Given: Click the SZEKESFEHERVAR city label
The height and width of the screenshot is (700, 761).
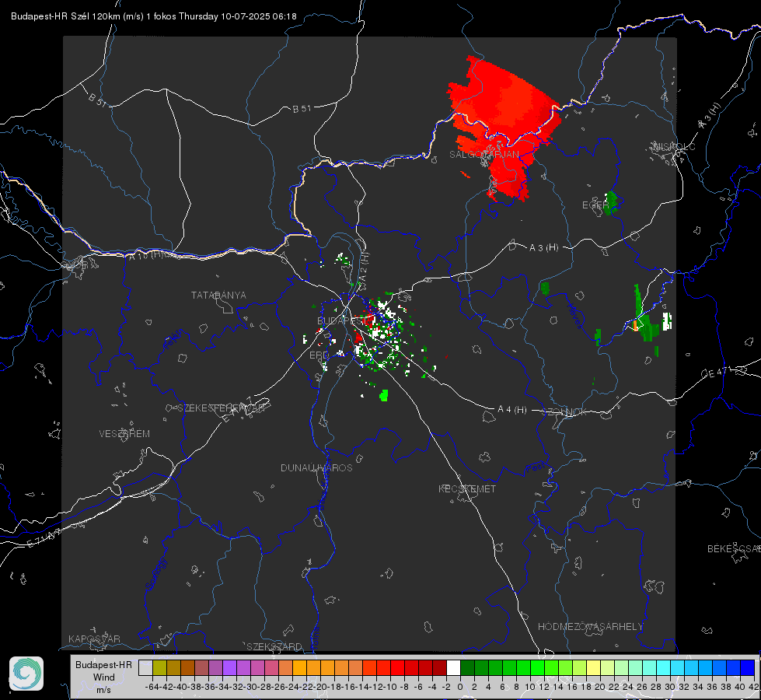Looking at the screenshot, I should (x=221, y=408).
